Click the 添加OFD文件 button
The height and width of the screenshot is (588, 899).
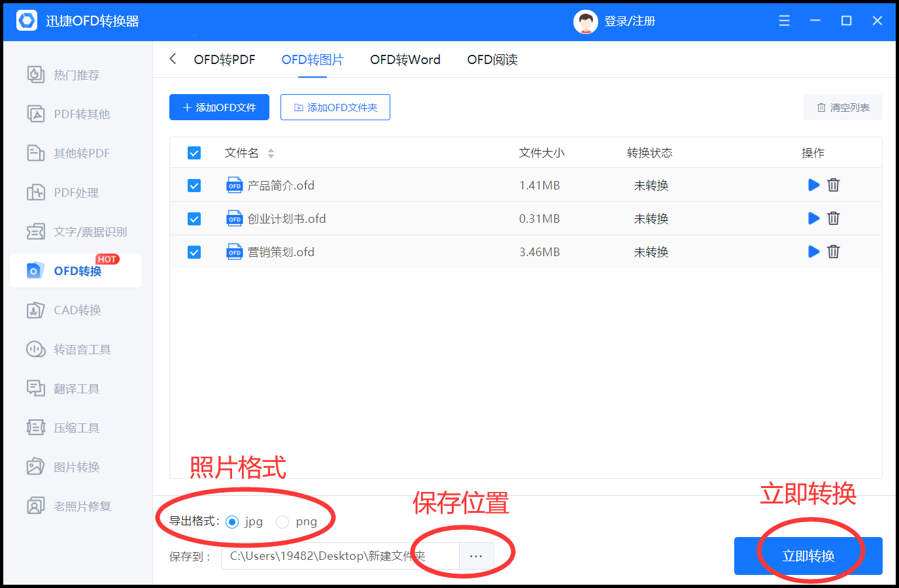(x=219, y=107)
